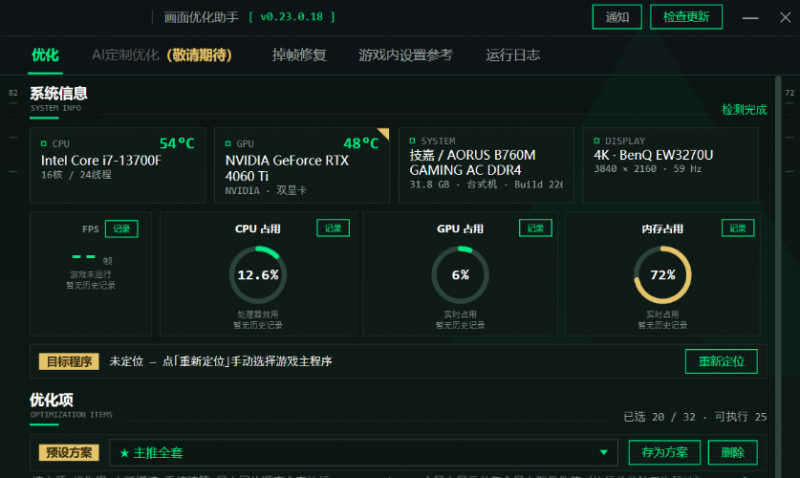Screen dimensions: 800x478
Task: Click the preset dropdown arrow
Action: tap(604, 452)
